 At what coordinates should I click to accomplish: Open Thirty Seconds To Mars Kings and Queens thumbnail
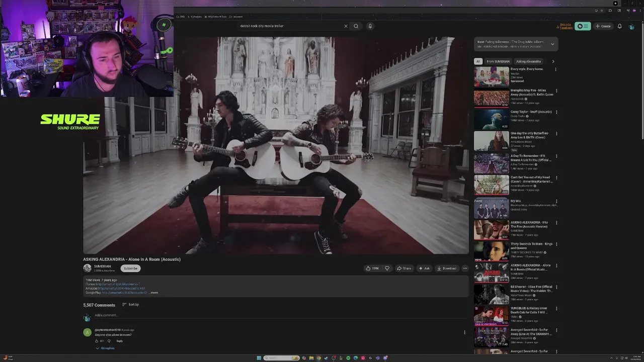(x=492, y=251)
